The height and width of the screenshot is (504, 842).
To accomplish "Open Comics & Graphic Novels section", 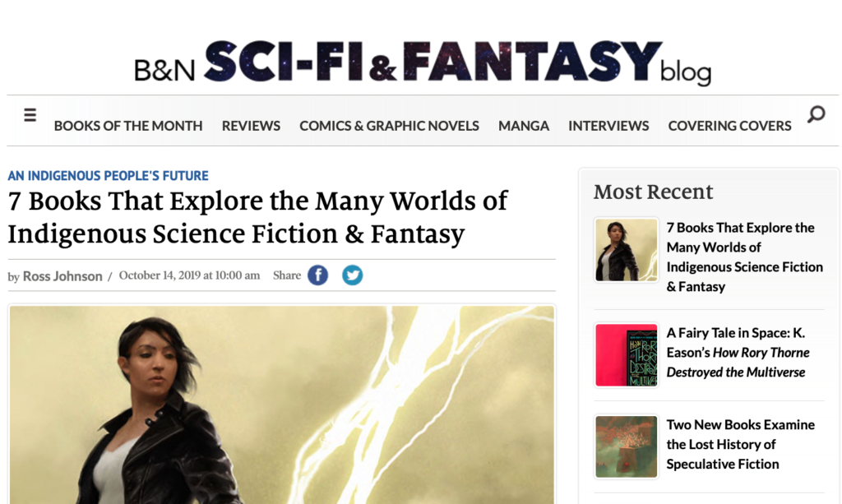I will tap(389, 126).
